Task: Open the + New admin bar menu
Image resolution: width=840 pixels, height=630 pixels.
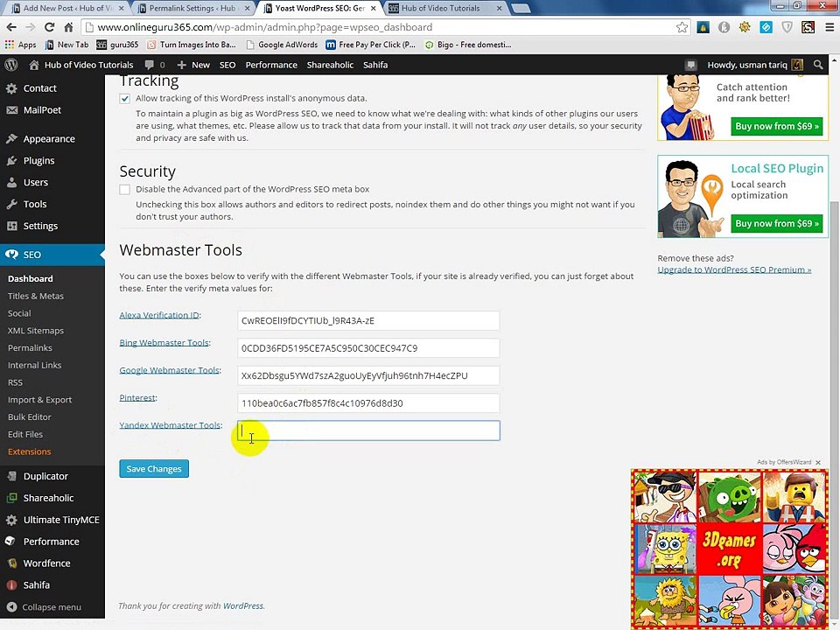Action: coord(193,65)
